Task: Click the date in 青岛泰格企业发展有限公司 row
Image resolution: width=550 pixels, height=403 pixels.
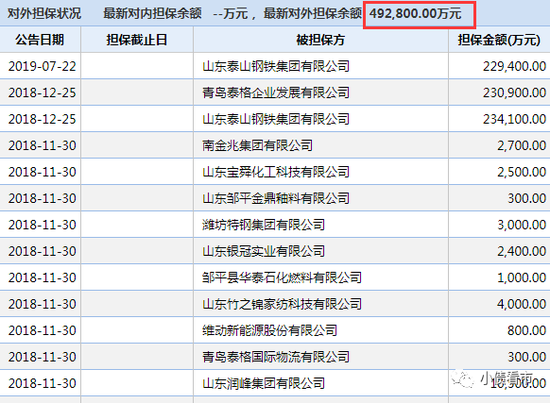Action: pyautogui.click(x=42, y=93)
